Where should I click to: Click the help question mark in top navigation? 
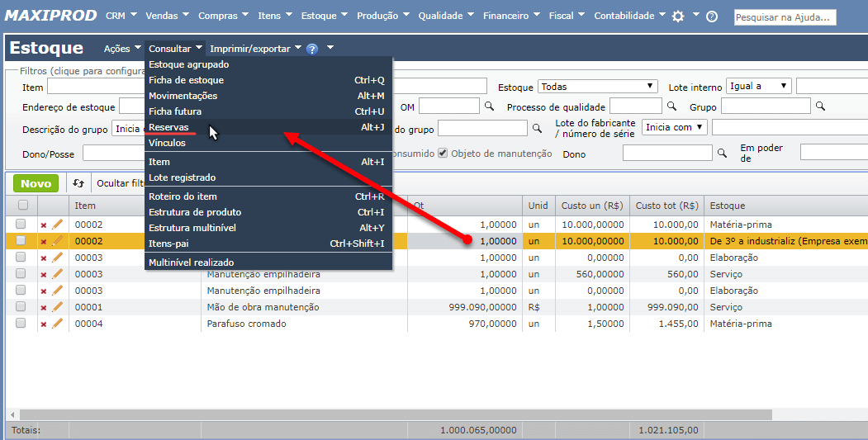pyautogui.click(x=712, y=17)
